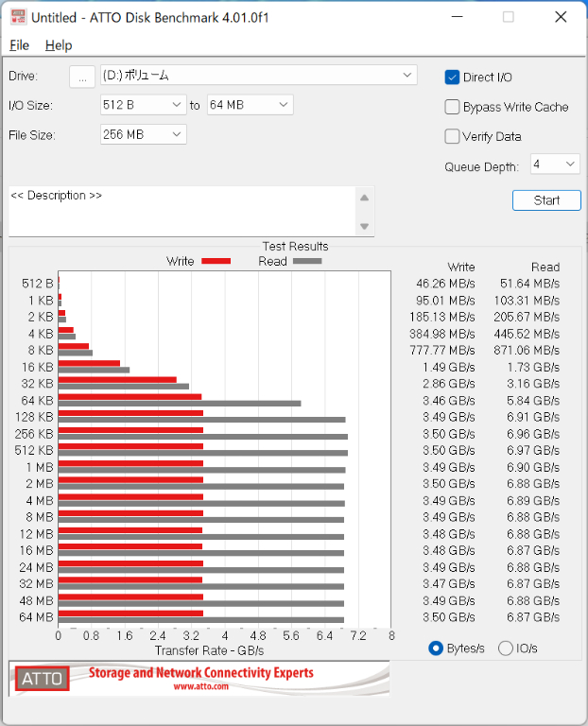Click the description scroll down arrow
Viewport: 588px width, 726px height.
click(364, 227)
